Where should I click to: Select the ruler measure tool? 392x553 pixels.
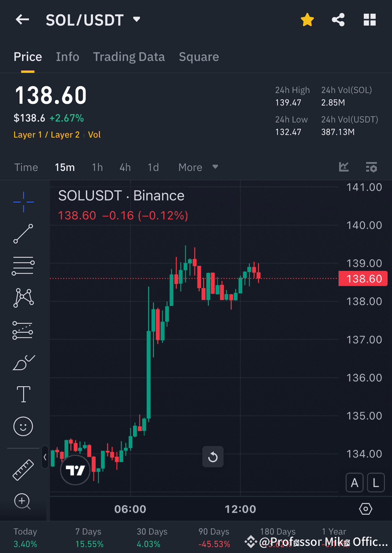23,470
